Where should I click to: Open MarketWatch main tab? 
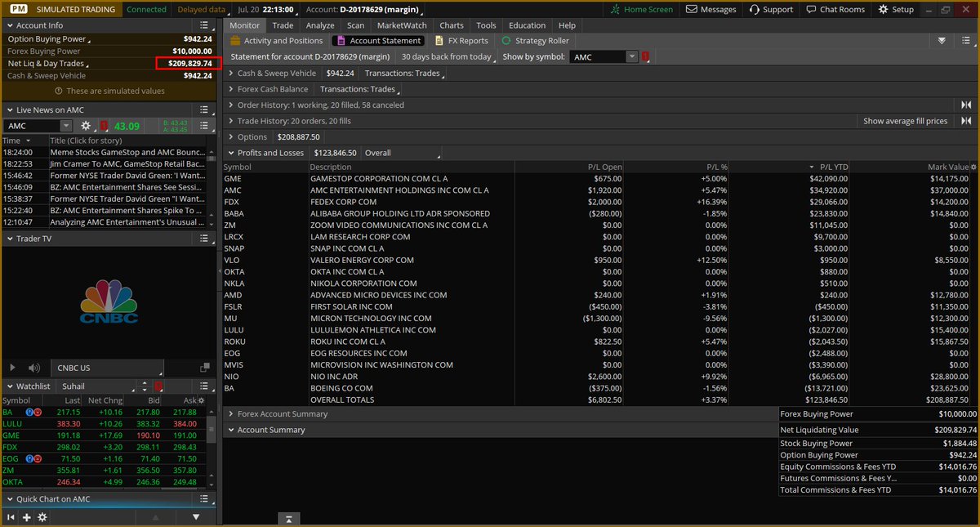(x=401, y=25)
